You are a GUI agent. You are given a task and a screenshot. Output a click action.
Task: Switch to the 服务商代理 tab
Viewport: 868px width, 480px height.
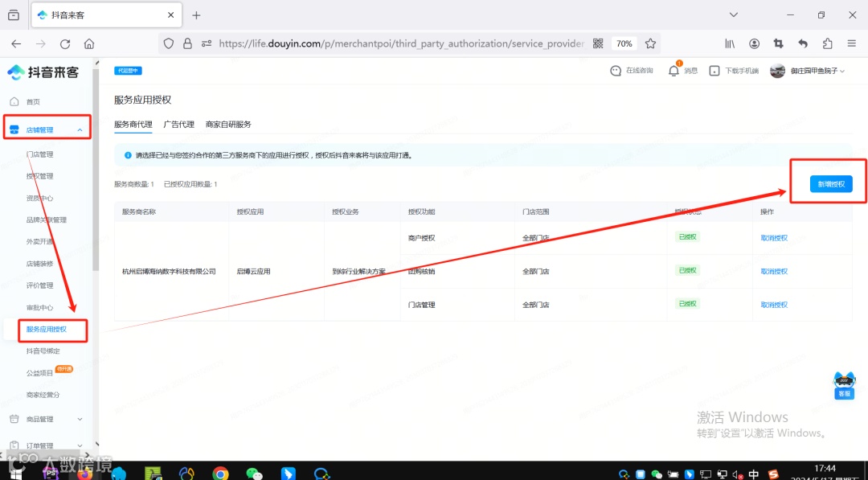point(133,125)
